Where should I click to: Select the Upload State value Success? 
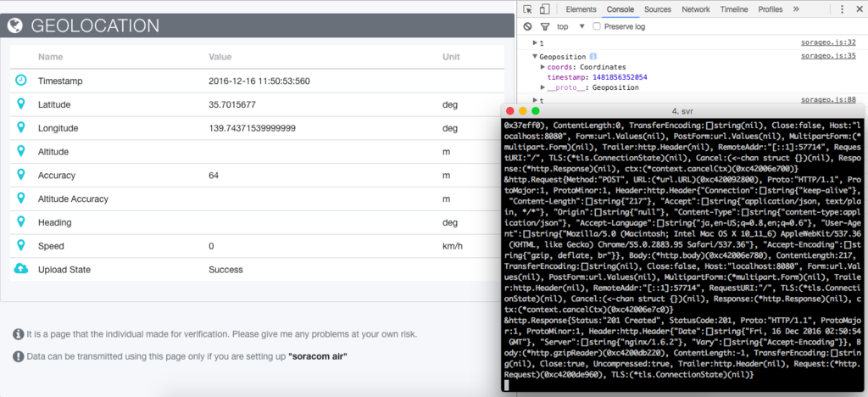coord(225,270)
